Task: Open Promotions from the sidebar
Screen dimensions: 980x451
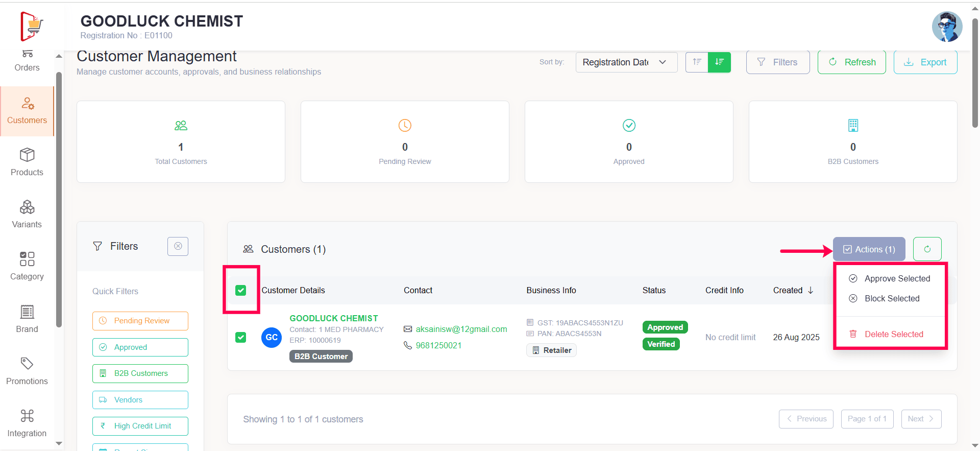Action: coord(27,371)
